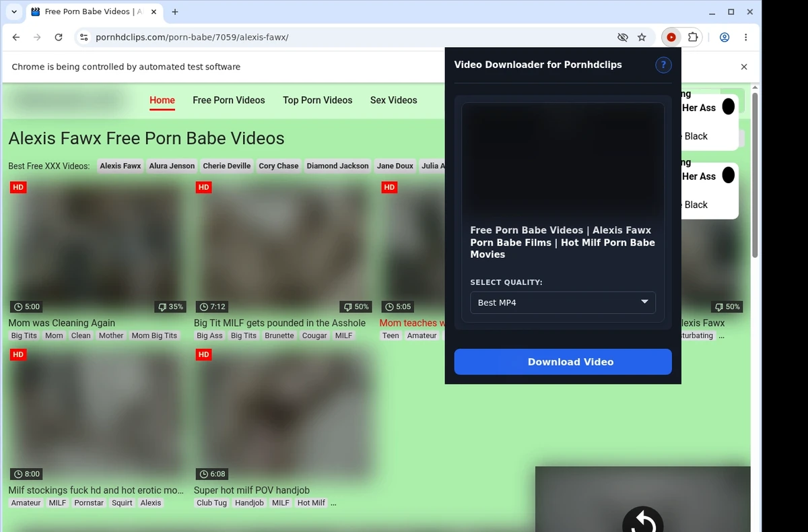The image size is (808, 532).
Task: Select the Alura Jenson tag button
Action: coord(172,166)
